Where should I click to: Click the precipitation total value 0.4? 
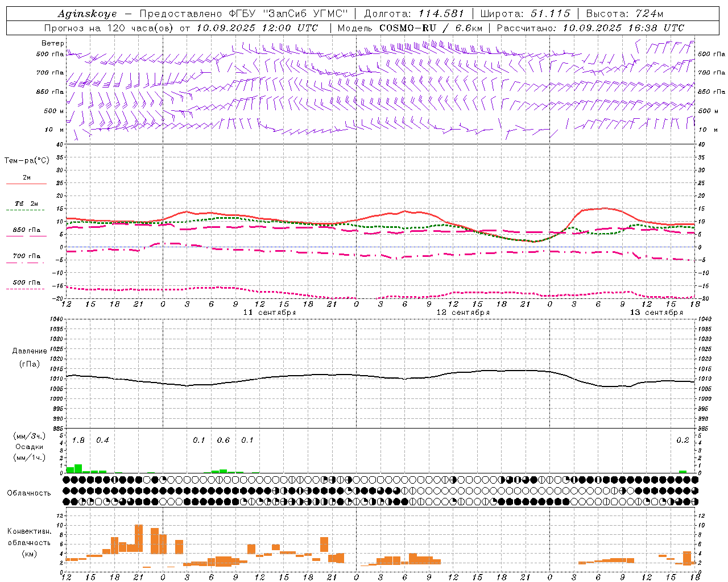coord(102,440)
